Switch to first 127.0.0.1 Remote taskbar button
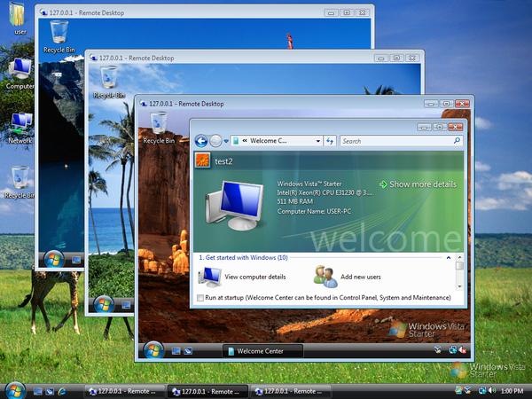Screen dimensions: 532x399 (123, 392)
